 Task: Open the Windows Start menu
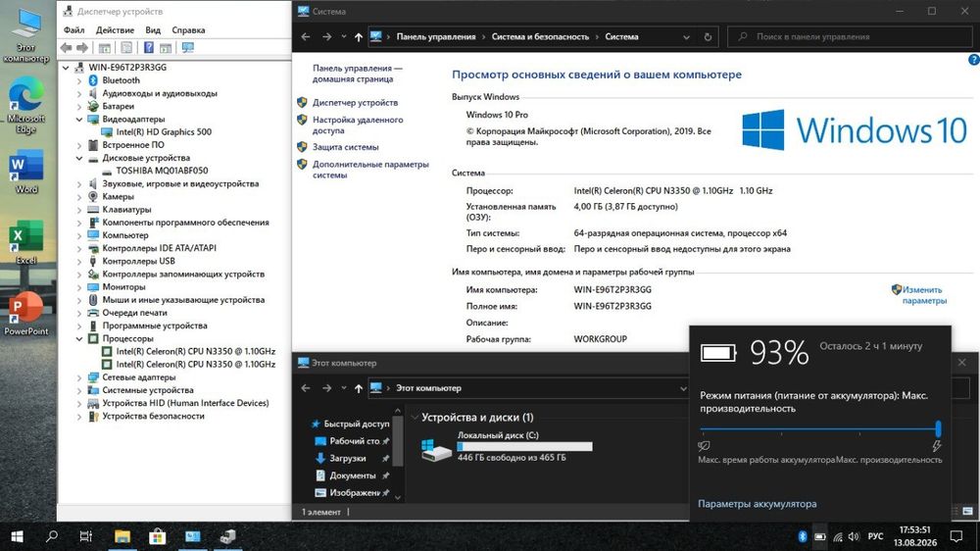(x=17, y=536)
